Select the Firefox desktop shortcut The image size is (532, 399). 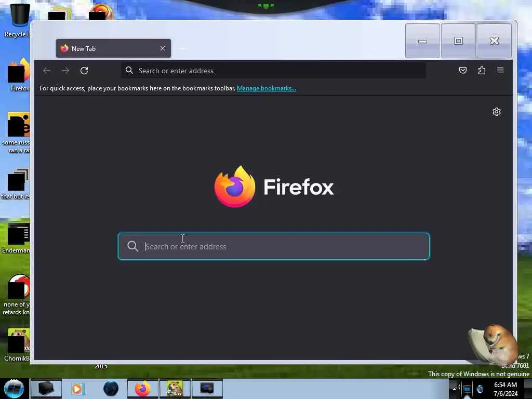pos(19,75)
